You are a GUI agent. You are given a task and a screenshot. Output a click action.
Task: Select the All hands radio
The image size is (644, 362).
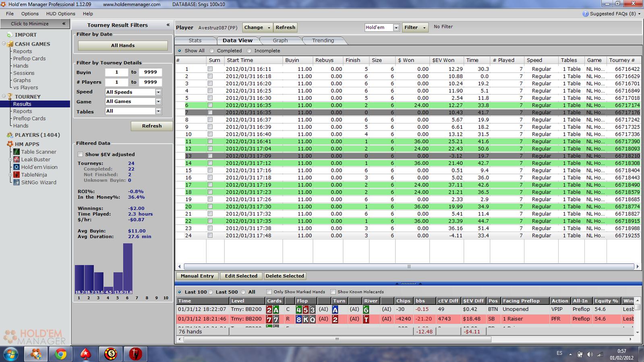[x=243, y=292]
